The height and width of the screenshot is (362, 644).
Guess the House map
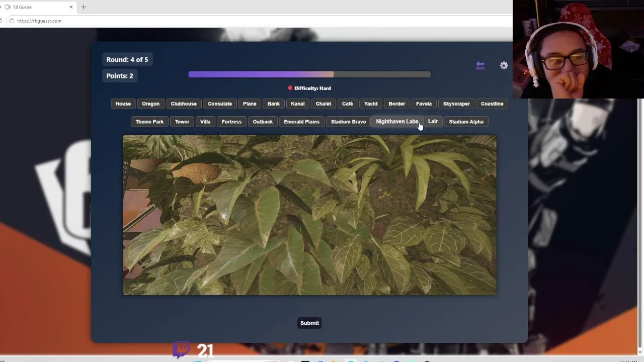click(x=123, y=104)
